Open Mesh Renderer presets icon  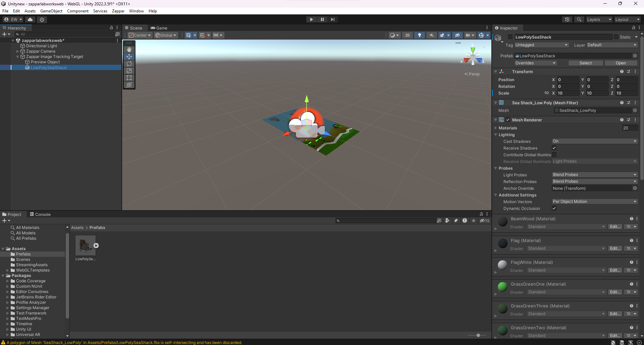(x=629, y=120)
